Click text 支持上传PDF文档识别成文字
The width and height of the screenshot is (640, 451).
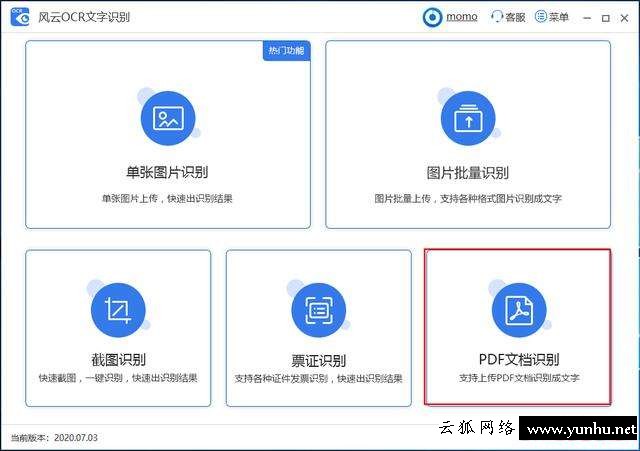(x=519, y=378)
